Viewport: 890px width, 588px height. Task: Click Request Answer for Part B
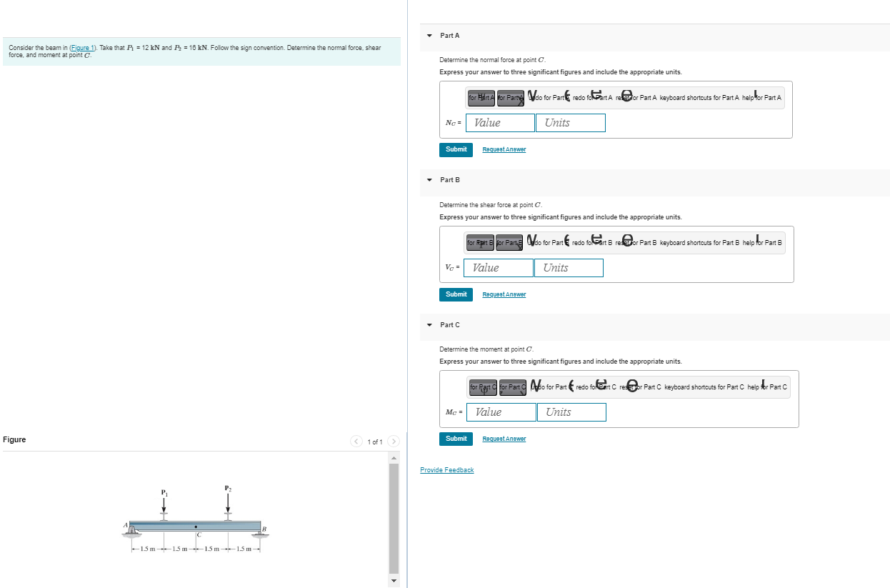point(504,294)
